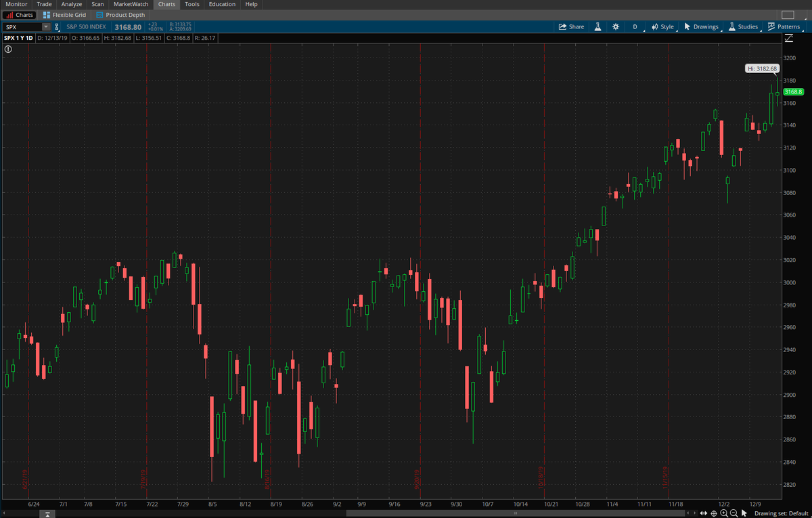Click the SPX symbol input field

tap(23, 26)
